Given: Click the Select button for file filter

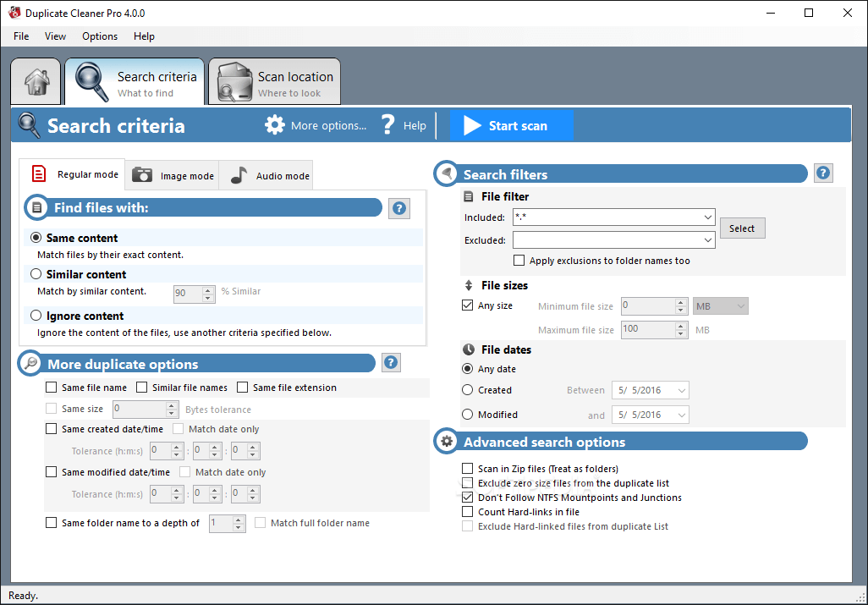Looking at the screenshot, I should pyautogui.click(x=741, y=228).
